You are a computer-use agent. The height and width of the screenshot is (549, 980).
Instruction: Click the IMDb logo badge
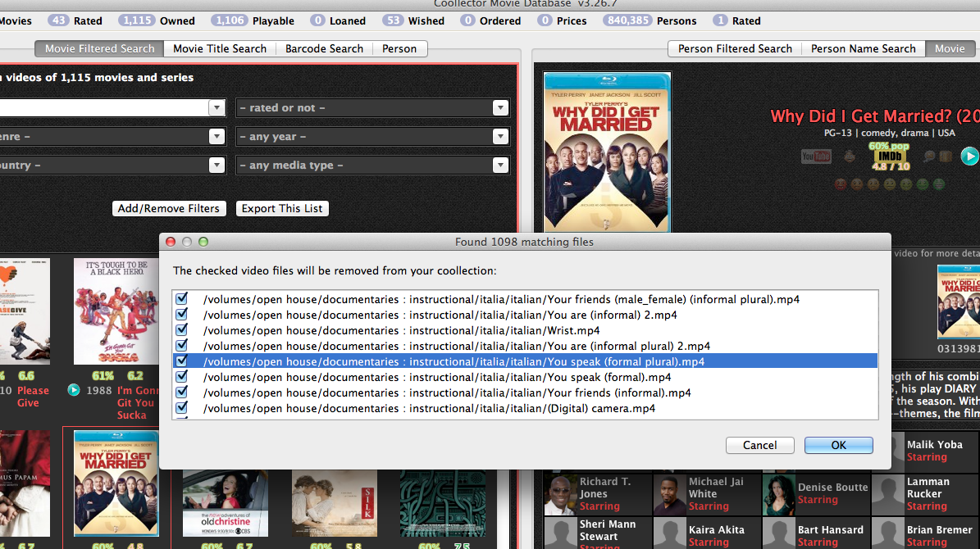pos(890,157)
